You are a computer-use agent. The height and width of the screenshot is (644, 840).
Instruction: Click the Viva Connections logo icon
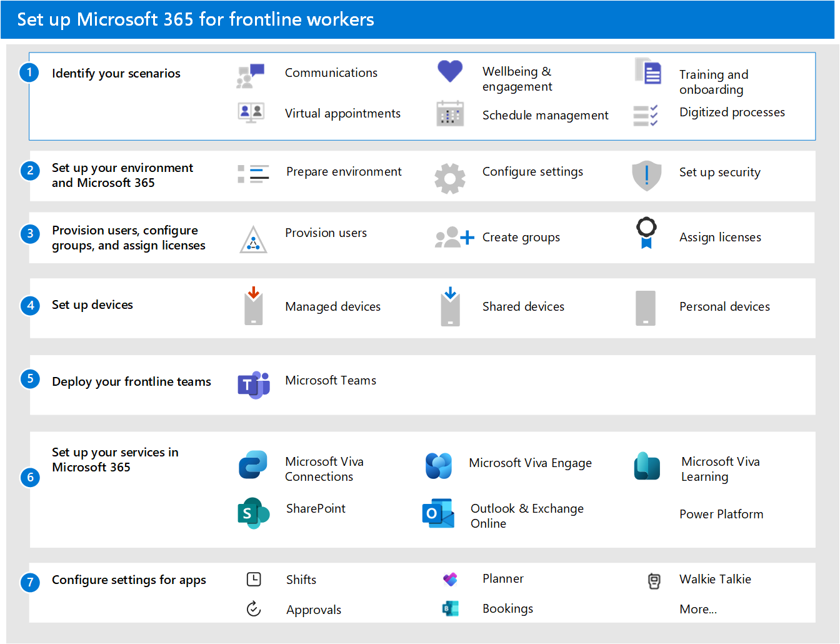pos(253,465)
